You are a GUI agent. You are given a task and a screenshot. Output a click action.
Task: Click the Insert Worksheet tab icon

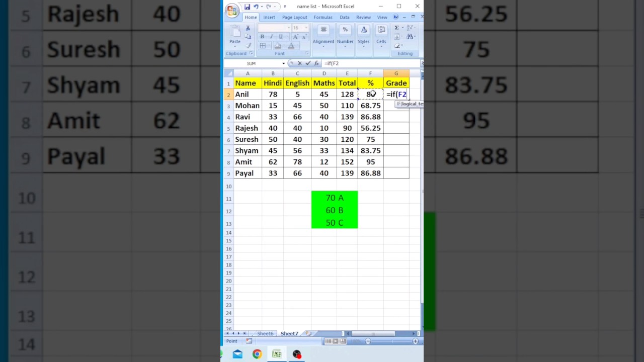[x=308, y=333]
